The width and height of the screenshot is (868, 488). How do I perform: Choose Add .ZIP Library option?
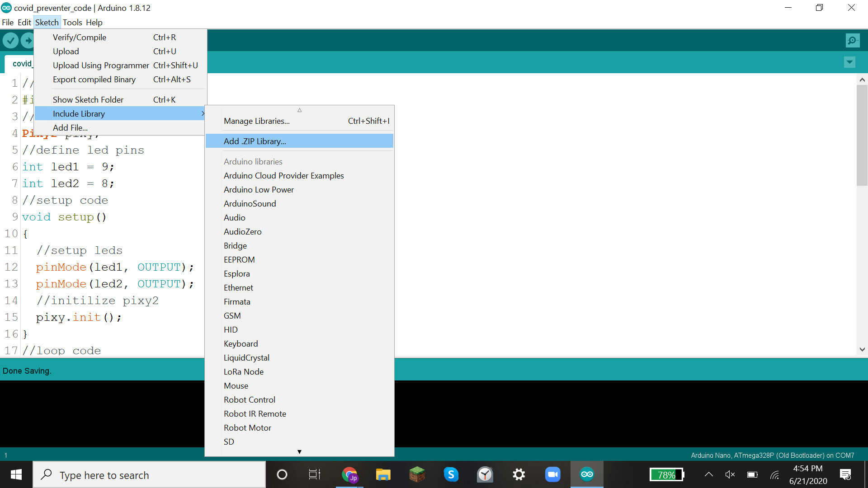coord(255,141)
